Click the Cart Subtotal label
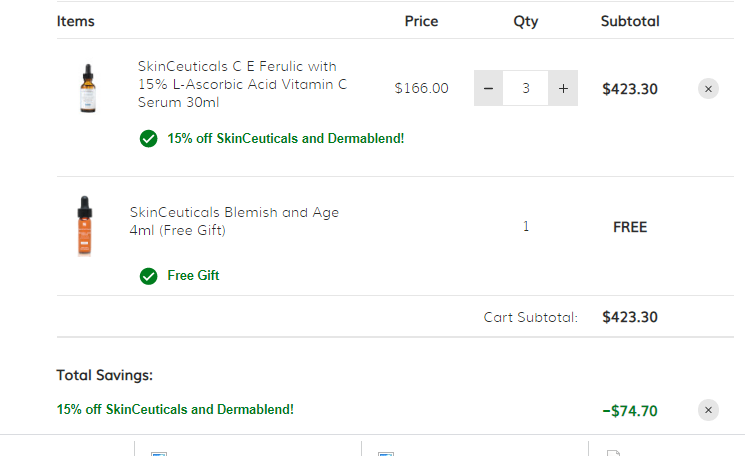 click(x=531, y=317)
